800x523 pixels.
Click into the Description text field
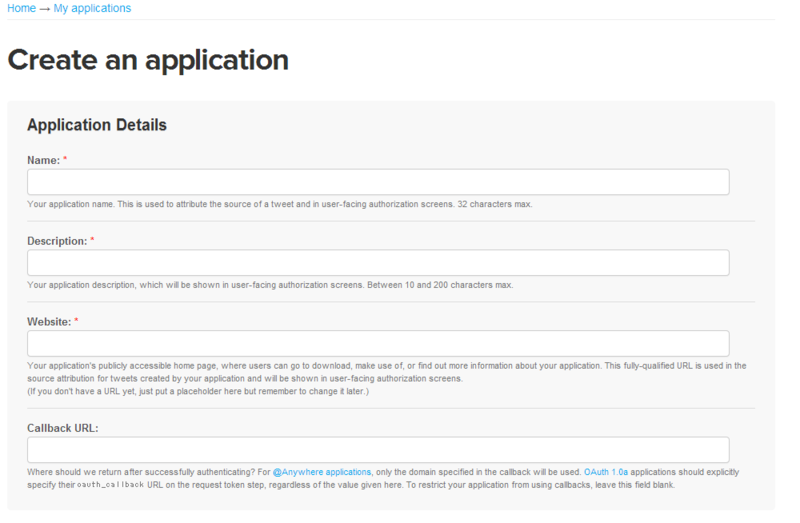pos(378,263)
